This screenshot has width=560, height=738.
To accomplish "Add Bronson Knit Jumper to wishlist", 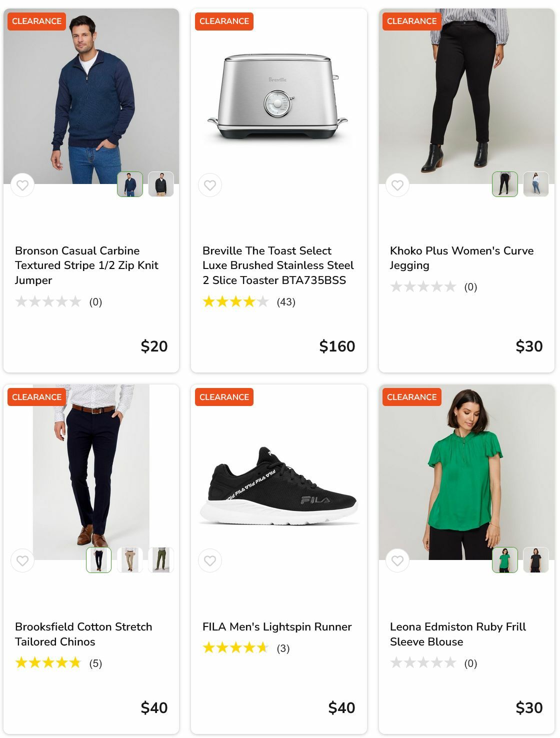I will [22, 185].
